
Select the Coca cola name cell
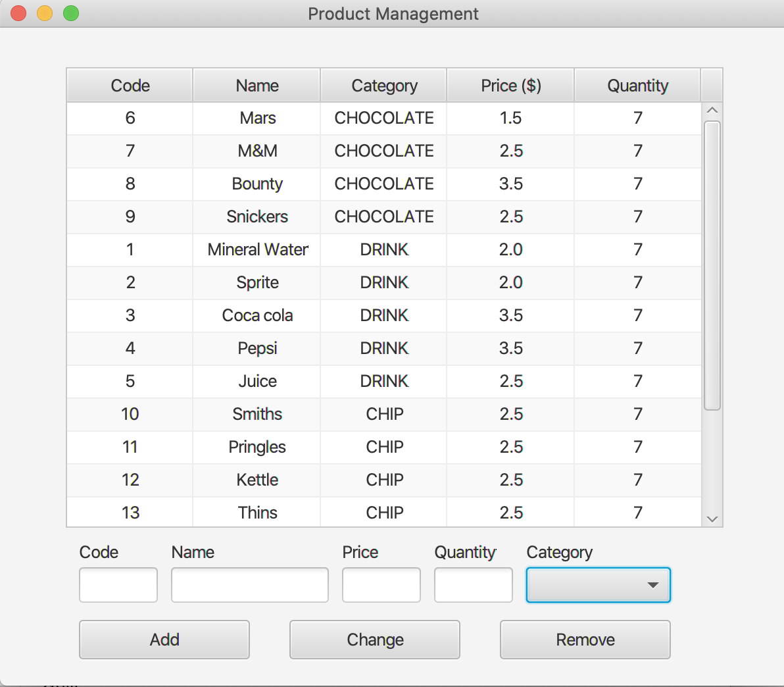coord(257,316)
